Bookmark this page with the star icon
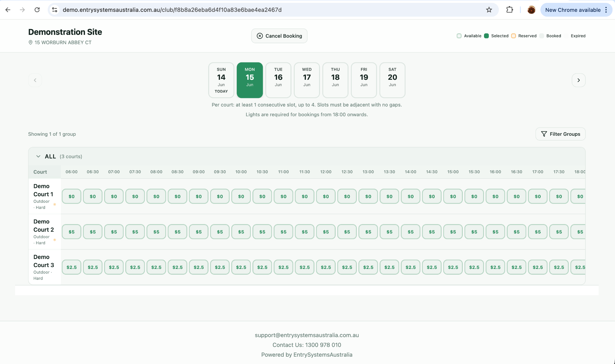 click(x=489, y=10)
